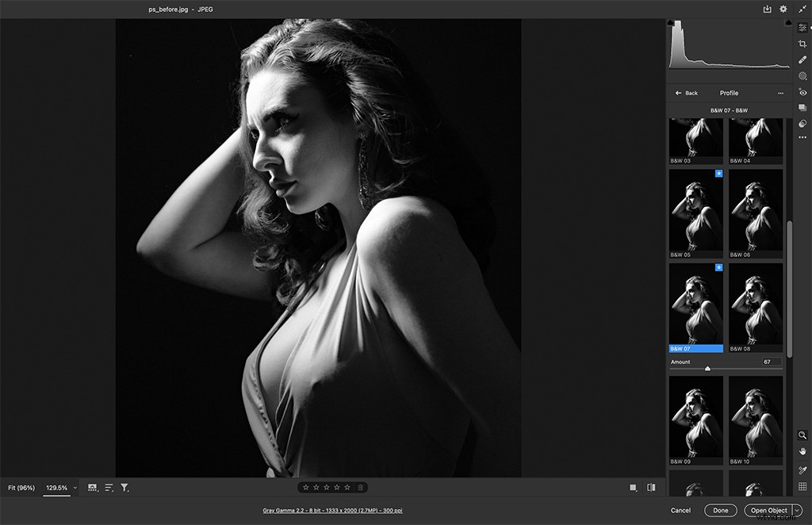Screen dimensions: 812x525
Task: Open Camera Raw preferences gear icon
Action: pyautogui.click(x=783, y=9)
